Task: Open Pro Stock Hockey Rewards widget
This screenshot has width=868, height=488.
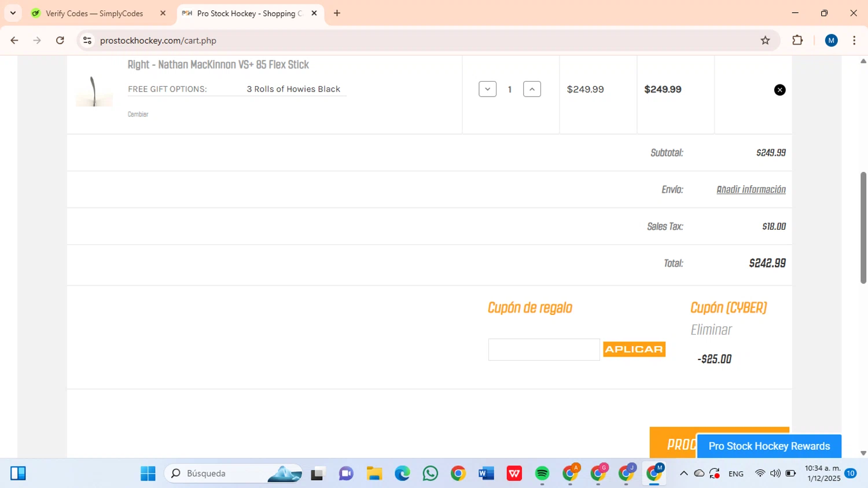Action: click(769, 446)
